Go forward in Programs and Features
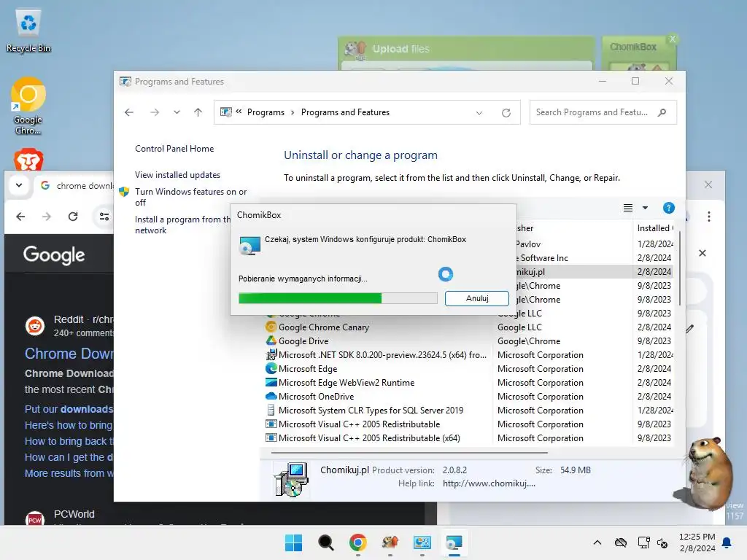The width and height of the screenshot is (747, 560). tap(155, 112)
